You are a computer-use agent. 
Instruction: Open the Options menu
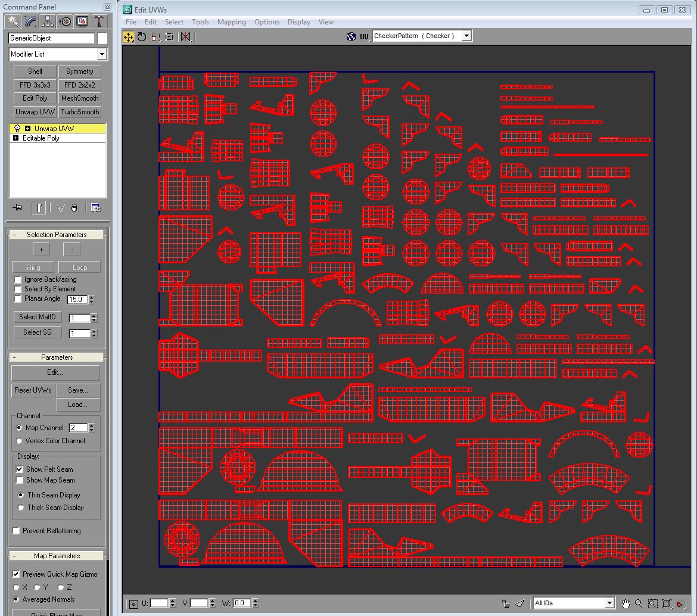pyautogui.click(x=266, y=22)
